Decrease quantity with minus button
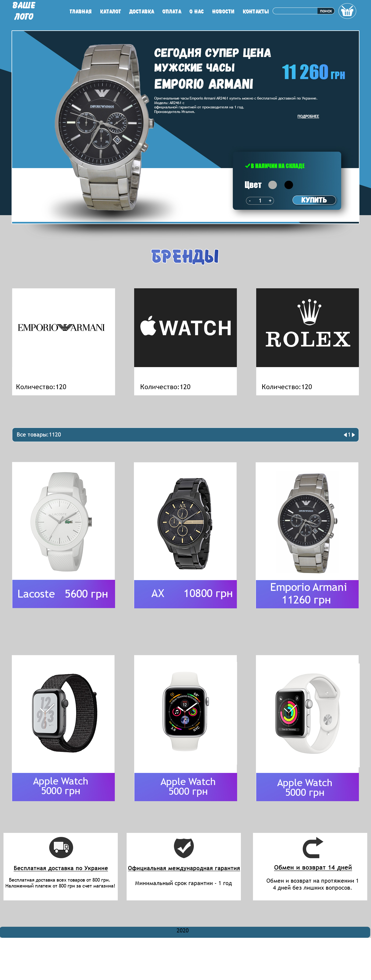371x980 pixels. point(250,200)
